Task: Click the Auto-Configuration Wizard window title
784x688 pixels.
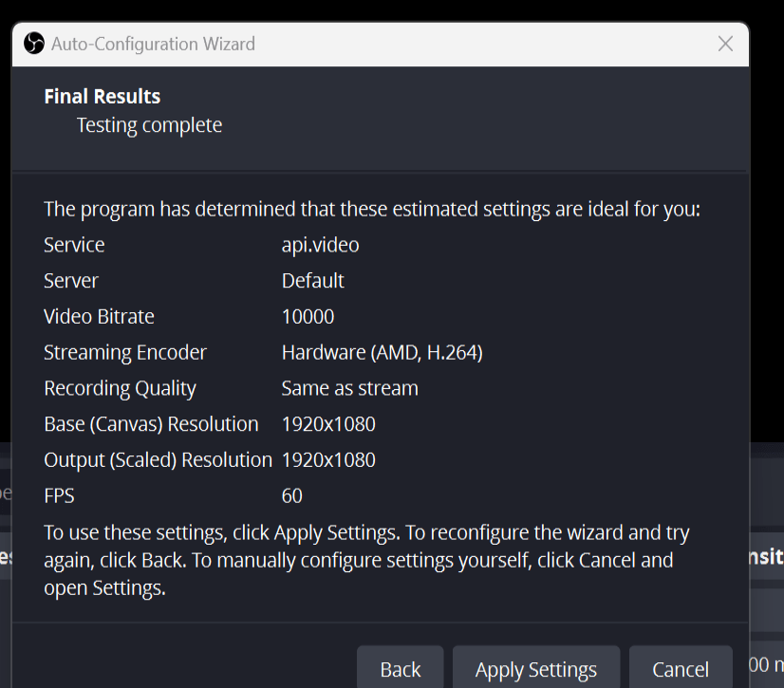Action: pos(153,44)
